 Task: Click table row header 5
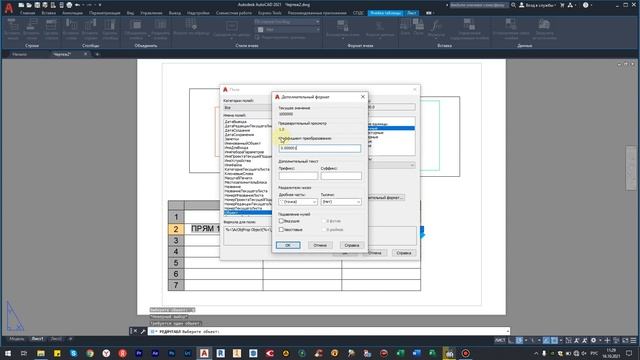point(176,263)
